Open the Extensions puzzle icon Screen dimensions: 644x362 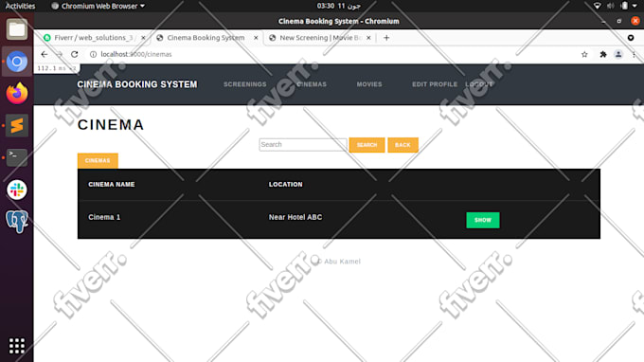point(603,54)
